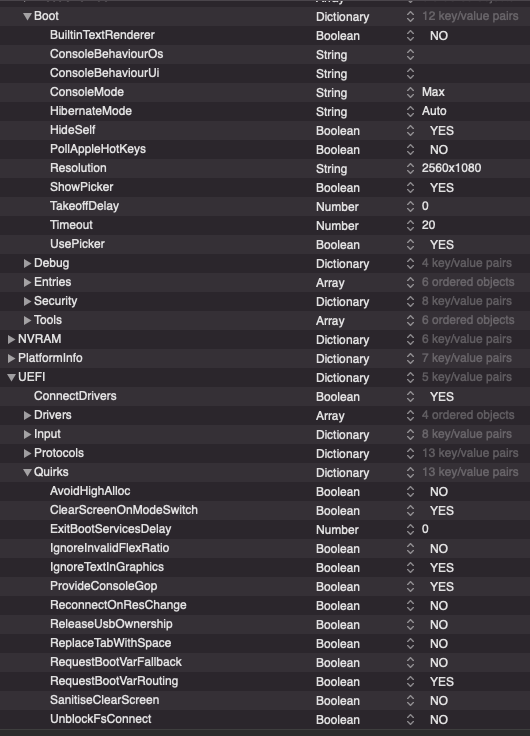Edit the Timeout value 20

click(x=428, y=225)
